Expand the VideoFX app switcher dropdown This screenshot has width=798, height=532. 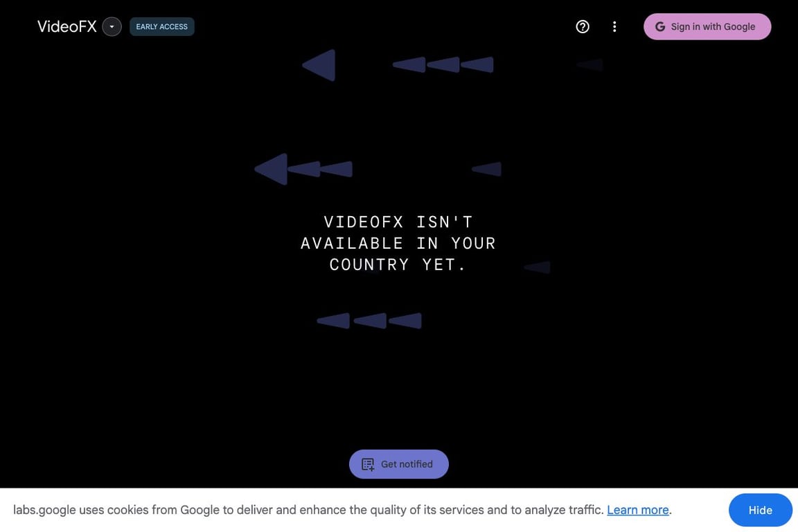point(112,26)
